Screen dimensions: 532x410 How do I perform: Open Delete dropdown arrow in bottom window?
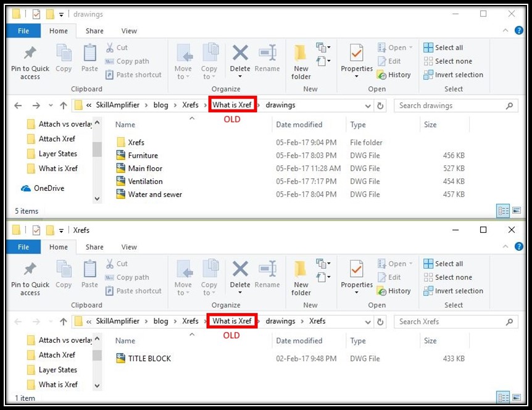click(240, 293)
